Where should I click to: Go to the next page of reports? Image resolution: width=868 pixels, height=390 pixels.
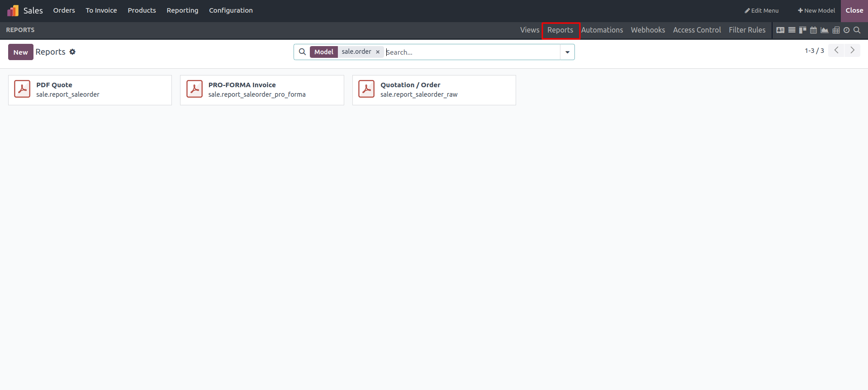(x=852, y=50)
